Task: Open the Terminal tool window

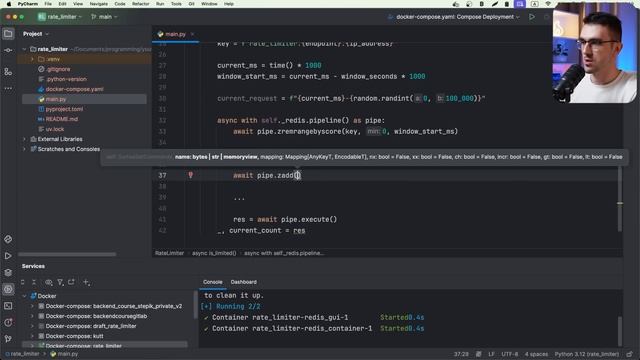Action: [8, 306]
